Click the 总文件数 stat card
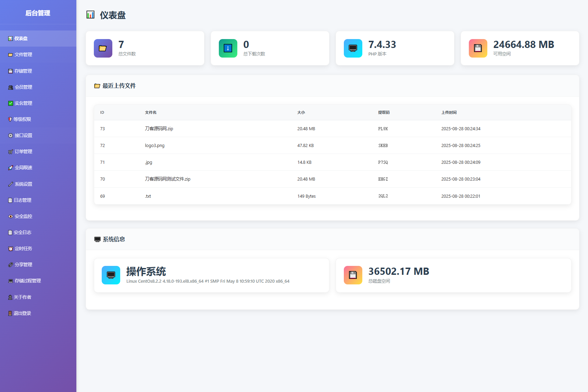This screenshot has height=392, width=588. pyautogui.click(x=145, y=48)
